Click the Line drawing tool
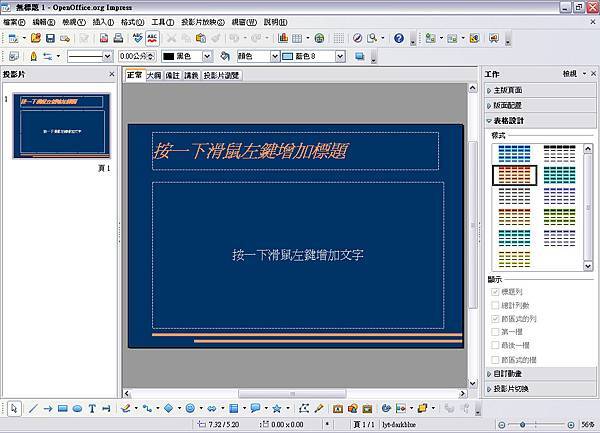The image size is (600, 433). 33,408
